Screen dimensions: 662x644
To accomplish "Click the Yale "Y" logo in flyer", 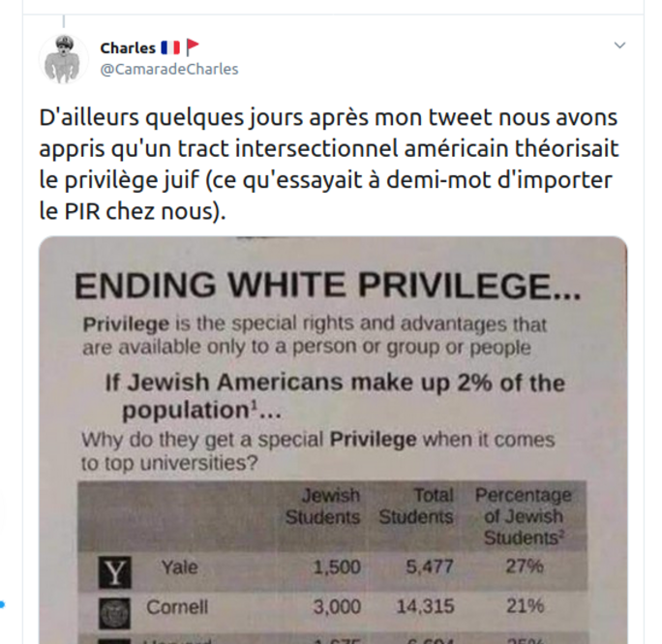I will coord(115,572).
